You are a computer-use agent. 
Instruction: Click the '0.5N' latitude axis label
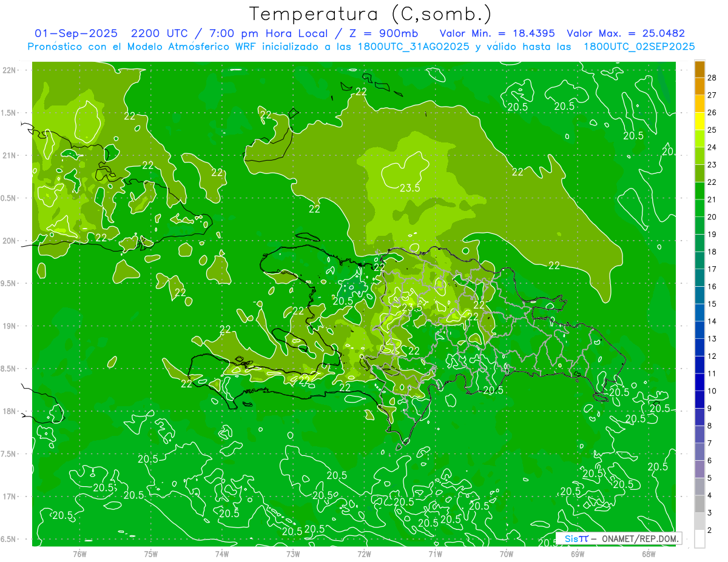[8, 198]
